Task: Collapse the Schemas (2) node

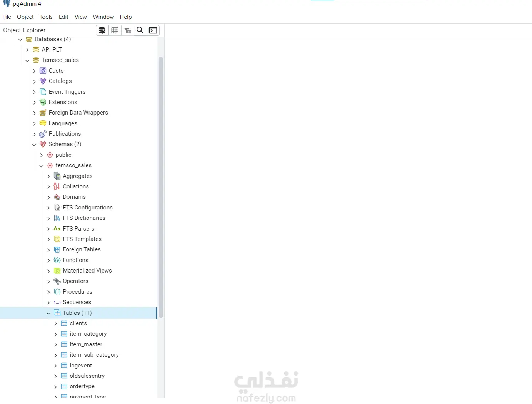Action: 34,145
